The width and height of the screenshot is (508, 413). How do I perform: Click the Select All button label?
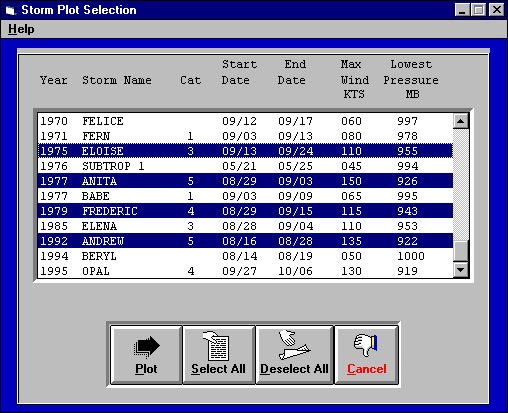pos(218,369)
